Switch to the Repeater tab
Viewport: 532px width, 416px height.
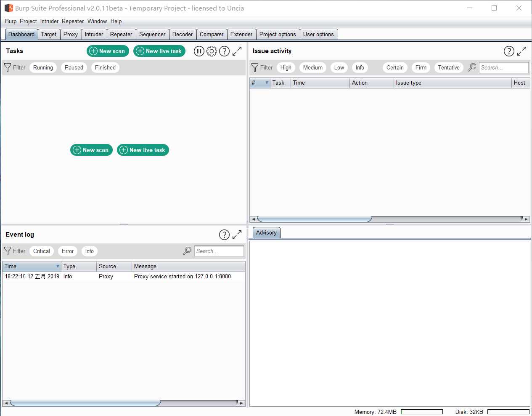[121, 35]
